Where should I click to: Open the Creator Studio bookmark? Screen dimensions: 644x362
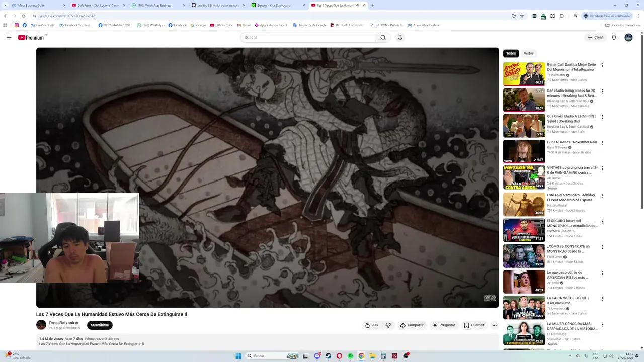(43, 25)
